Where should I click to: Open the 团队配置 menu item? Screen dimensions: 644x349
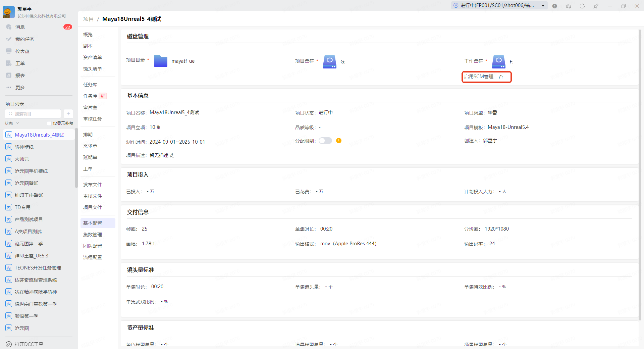93,246
